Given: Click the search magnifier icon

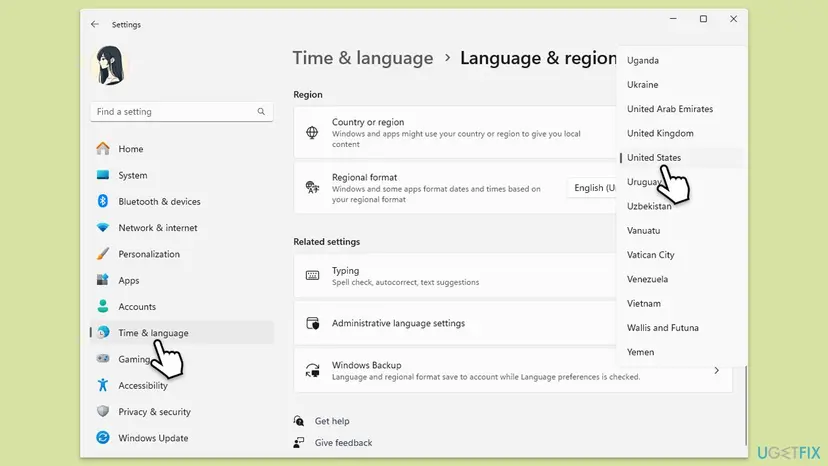Looking at the screenshot, I should tap(261, 111).
